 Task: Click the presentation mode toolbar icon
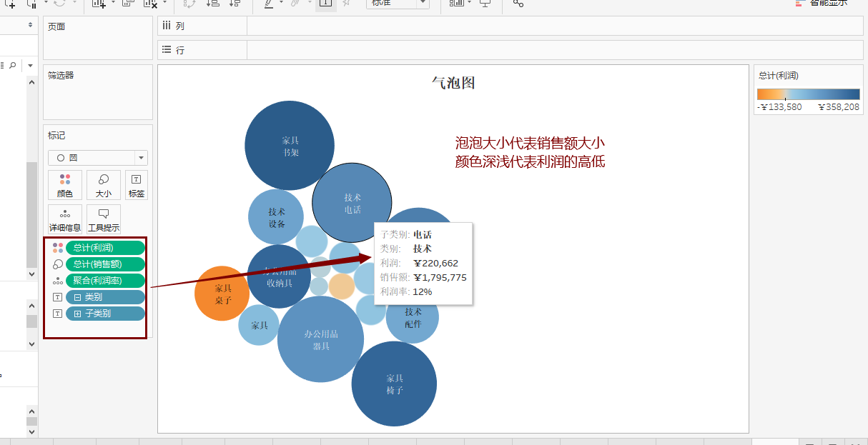[x=485, y=4]
